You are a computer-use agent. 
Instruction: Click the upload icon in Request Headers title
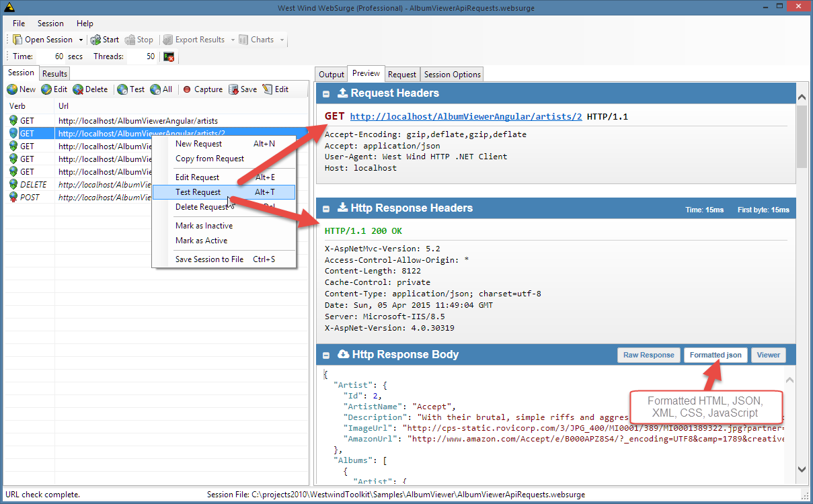pos(342,93)
